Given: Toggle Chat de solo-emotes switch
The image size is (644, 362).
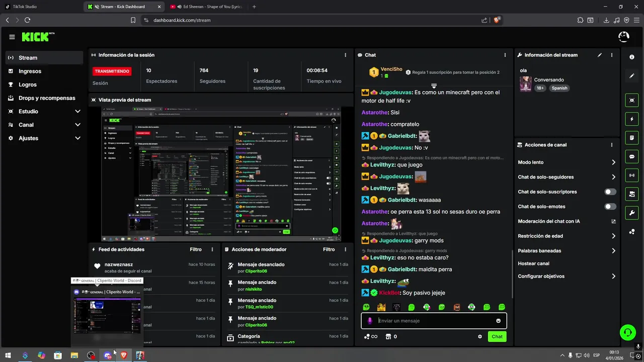Looking at the screenshot, I should pyautogui.click(x=610, y=207).
